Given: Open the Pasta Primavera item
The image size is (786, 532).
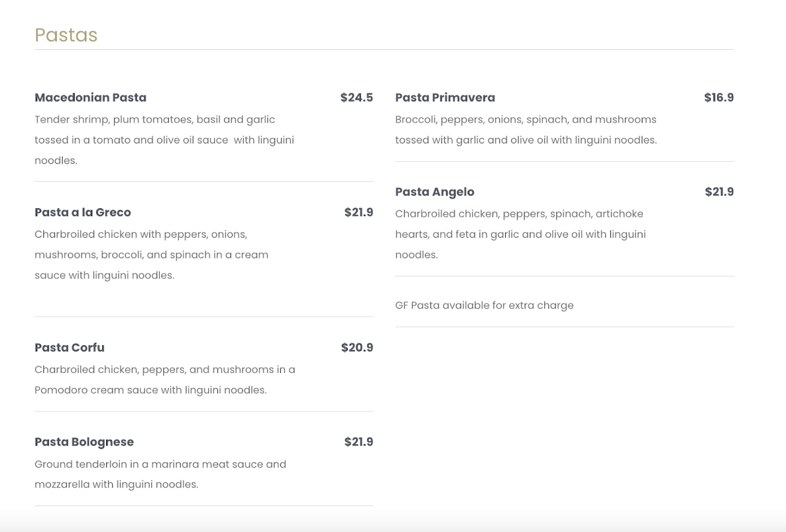Looking at the screenshot, I should tap(445, 98).
